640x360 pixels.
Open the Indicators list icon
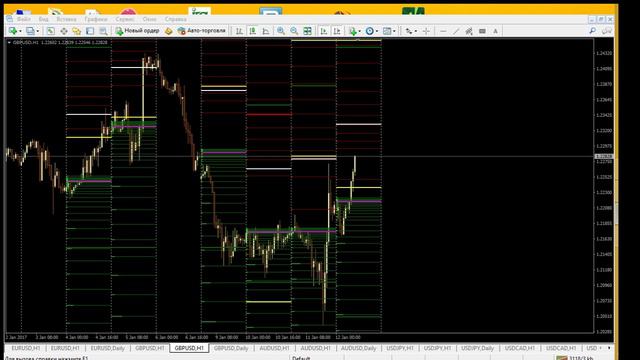353,31
